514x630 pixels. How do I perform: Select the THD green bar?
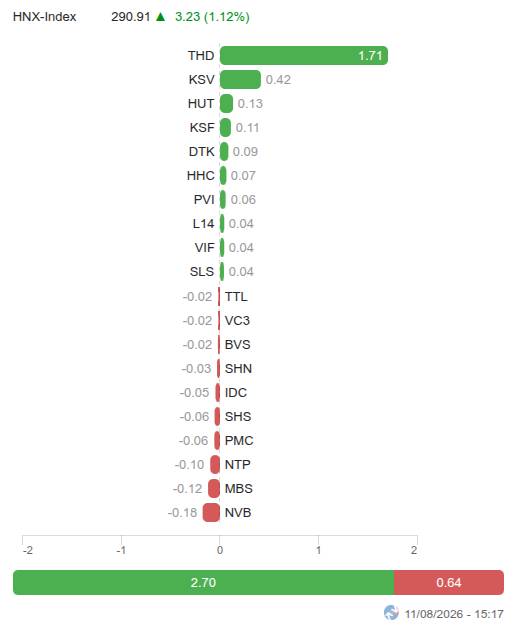304,55
